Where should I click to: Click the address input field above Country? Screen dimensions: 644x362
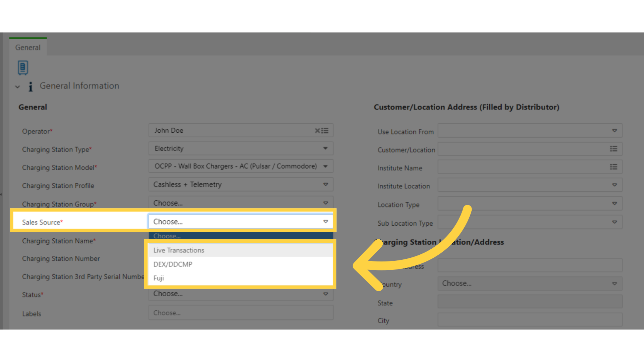click(530, 265)
